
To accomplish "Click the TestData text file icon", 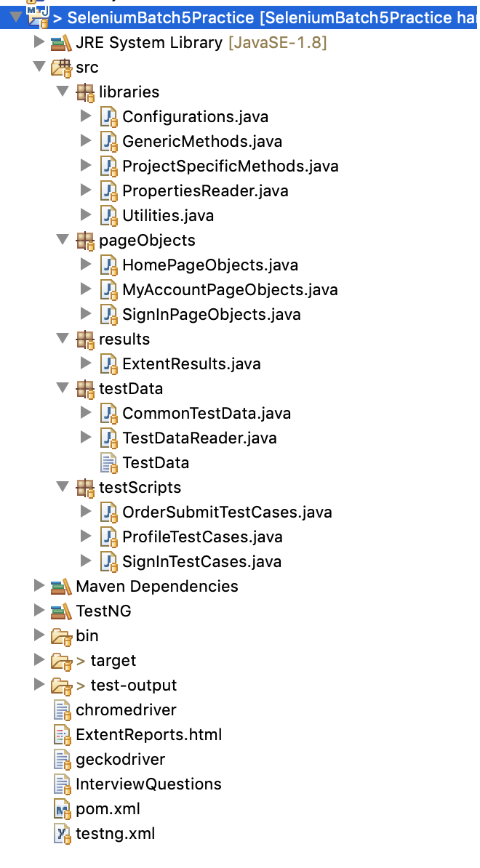I will (109, 463).
